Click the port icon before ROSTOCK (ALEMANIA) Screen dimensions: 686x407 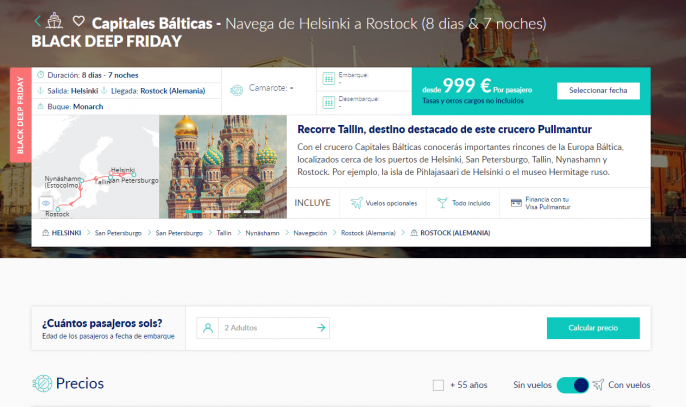click(414, 233)
